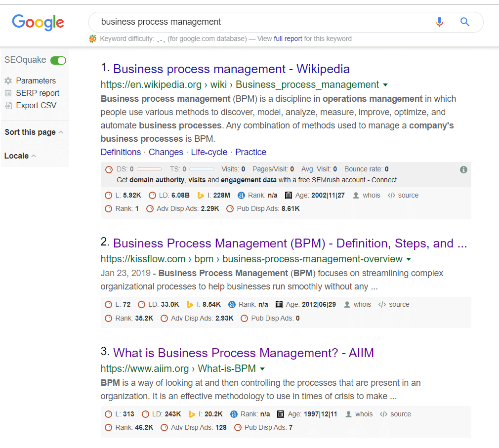Click the Bing index icon I: 228M
The image size is (499, 448).
[x=201, y=196]
